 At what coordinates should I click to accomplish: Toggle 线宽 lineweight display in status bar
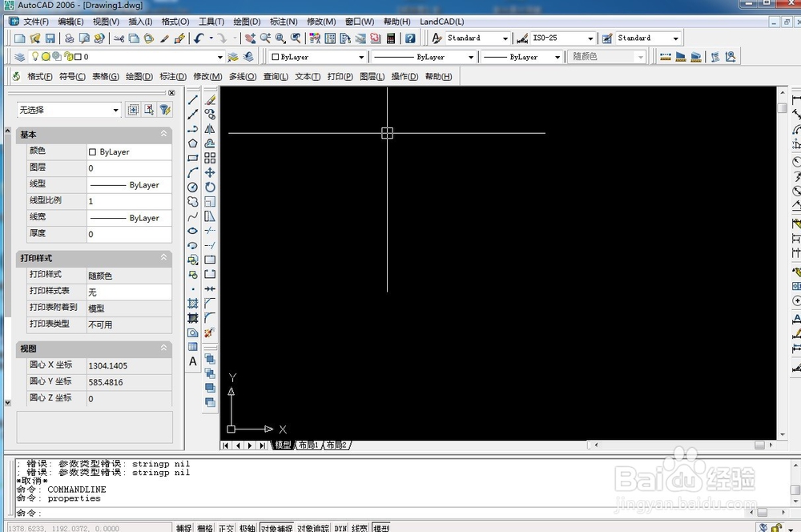point(360,528)
